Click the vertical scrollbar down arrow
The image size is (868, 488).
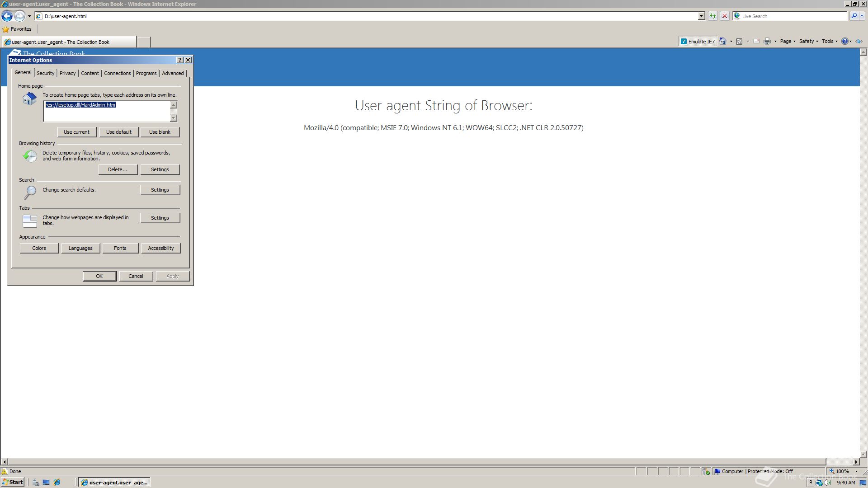point(863,454)
